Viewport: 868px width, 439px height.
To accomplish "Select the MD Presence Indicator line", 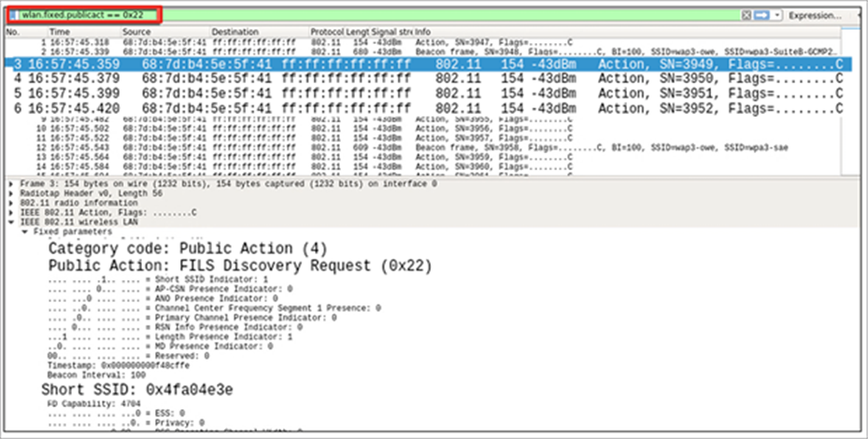I will coord(160,346).
